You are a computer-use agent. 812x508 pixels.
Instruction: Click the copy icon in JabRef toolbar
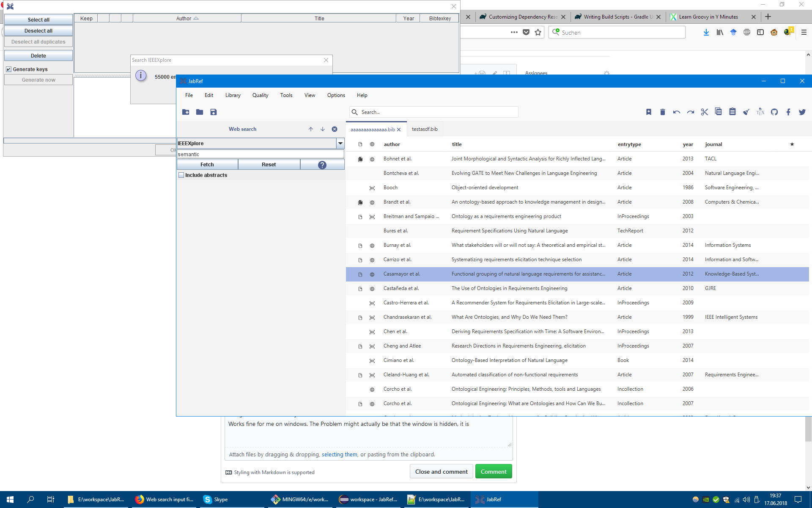[719, 112]
